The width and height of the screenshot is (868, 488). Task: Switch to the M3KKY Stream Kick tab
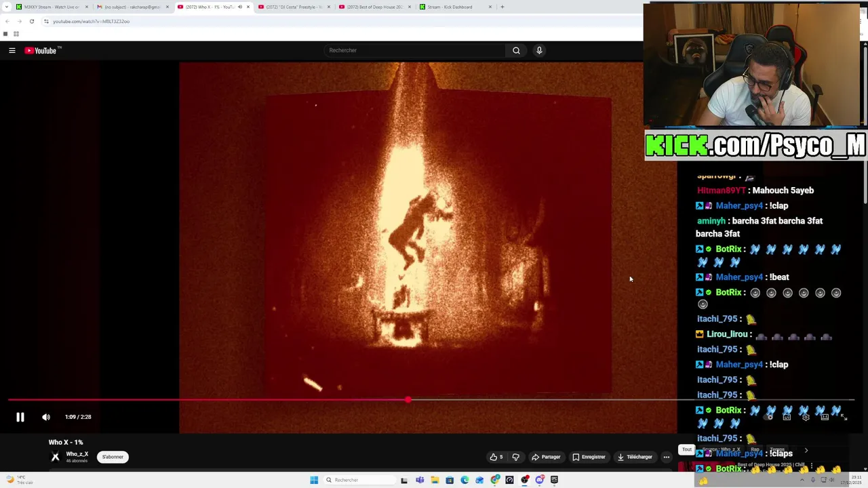[52, 7]
